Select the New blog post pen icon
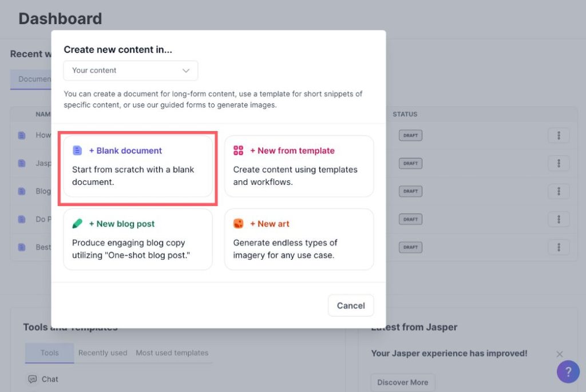 (x=78, y=224)
